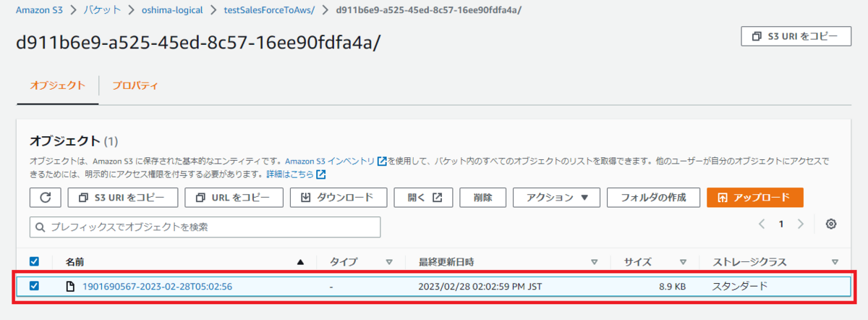The width and height of the screenshot is (868, 320).
Task: Click the ダウンロード button
Action: click(339, 197)
